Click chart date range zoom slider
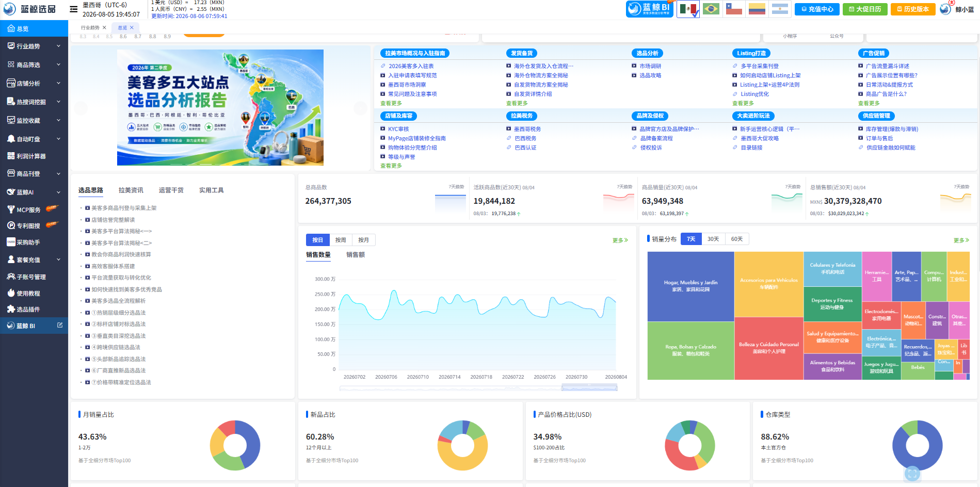Screen dimensions: 980x487 click(589, 387)
